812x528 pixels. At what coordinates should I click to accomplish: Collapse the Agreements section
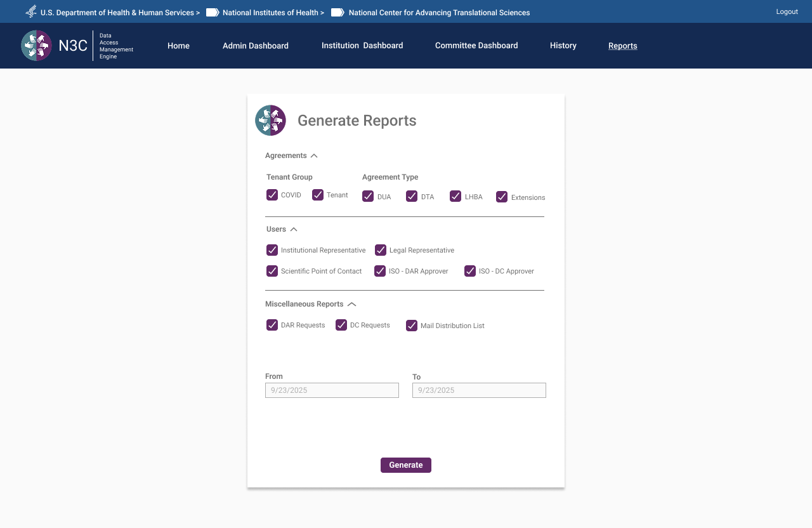pyautogui.click(x=313, y=155)
